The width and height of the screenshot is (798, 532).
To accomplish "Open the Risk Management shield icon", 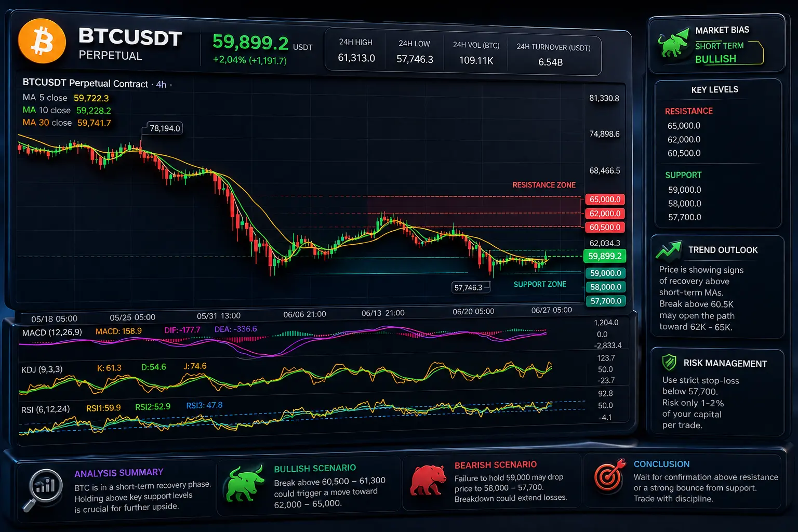I will click(x=669, y=362).
